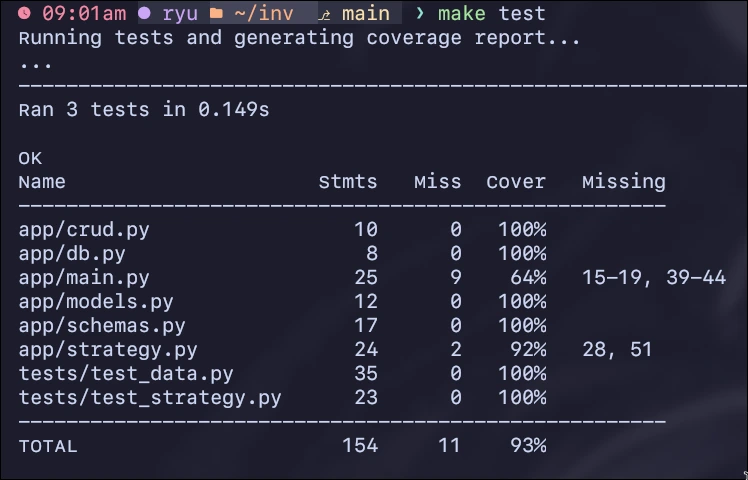This screenshot has height=480, width=748.
Task: Click Stmts value 8 for app/db.py
Action: (x=372, y=254)
